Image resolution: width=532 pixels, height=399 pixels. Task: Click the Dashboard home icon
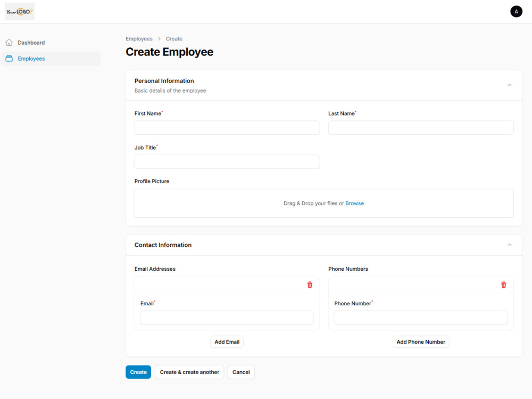pos(9,43)
